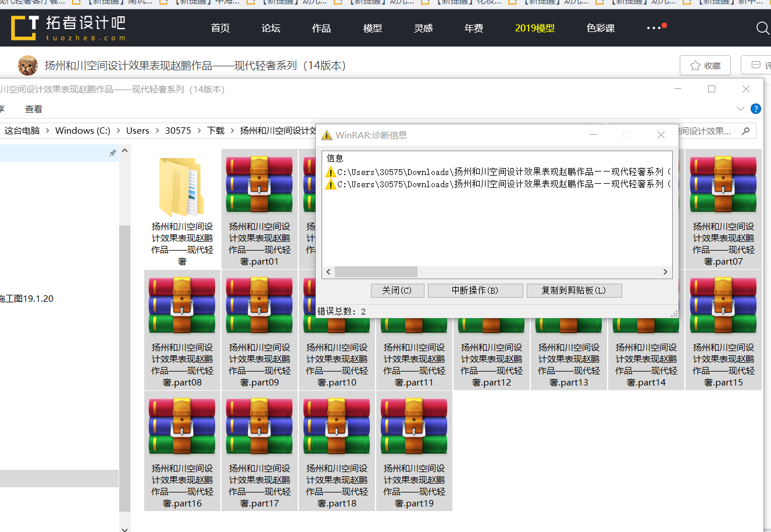
Task: Click the first warning message line
Action: [498, 172]
